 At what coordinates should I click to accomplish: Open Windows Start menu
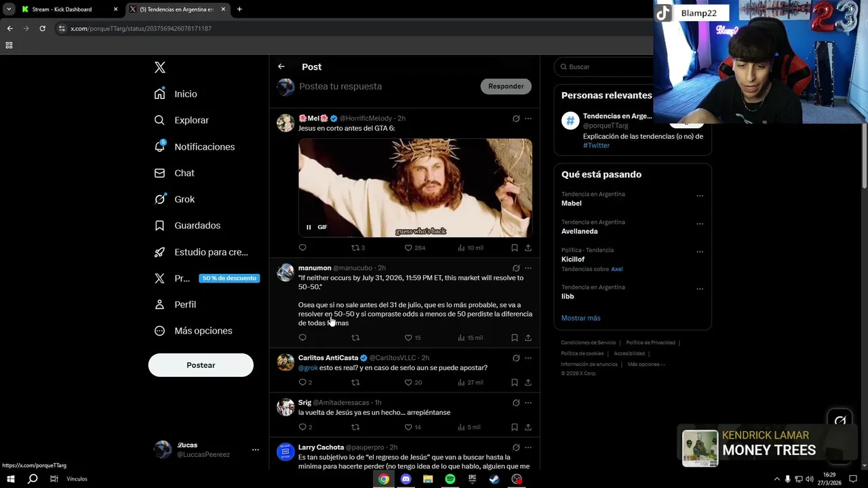point(10,479)
